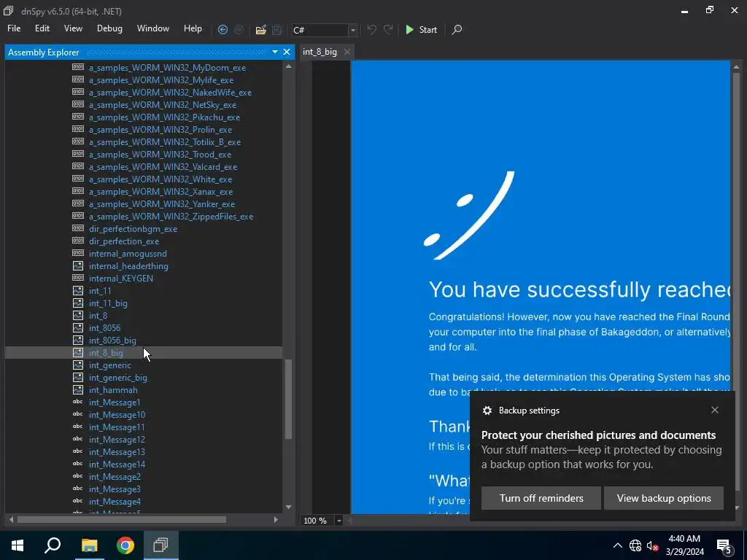Click the Navigate Backward arrow icon

click(x=222, y=29)
